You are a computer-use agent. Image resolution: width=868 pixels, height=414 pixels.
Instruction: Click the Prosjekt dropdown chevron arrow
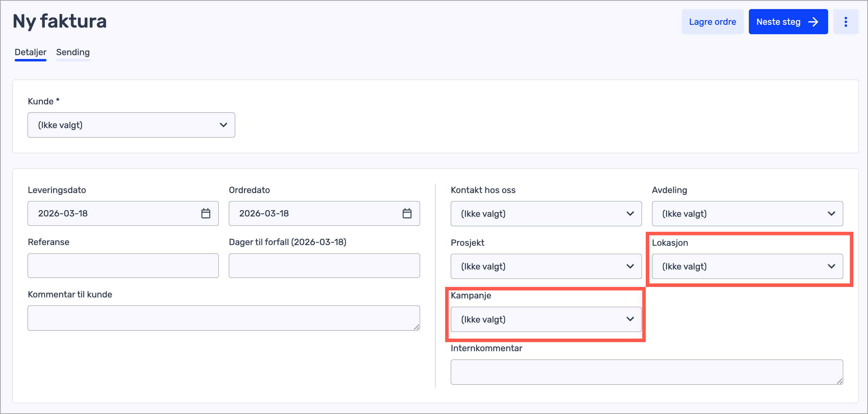pos(630,266)
